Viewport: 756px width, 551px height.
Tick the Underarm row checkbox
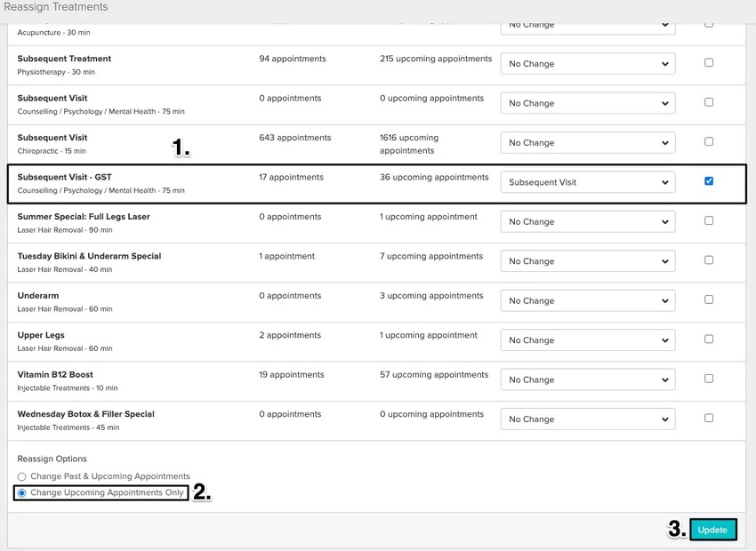tap(709, 299)
